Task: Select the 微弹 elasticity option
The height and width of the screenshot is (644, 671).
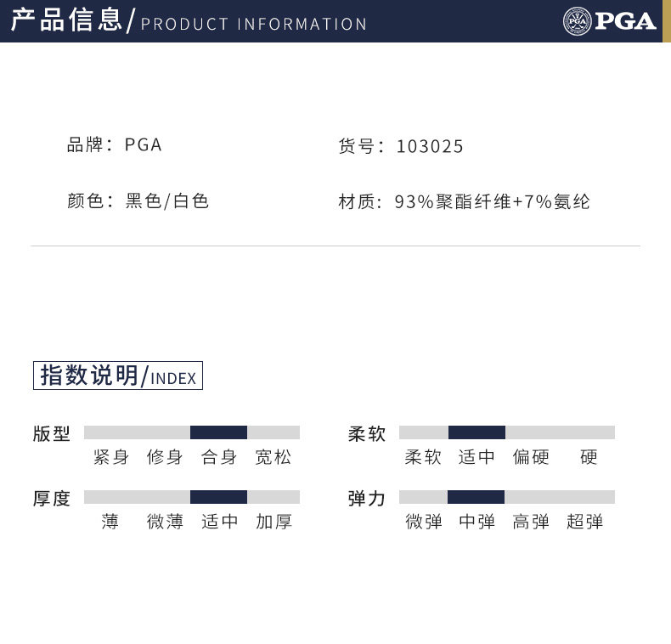Action: [x=424, y=522]
